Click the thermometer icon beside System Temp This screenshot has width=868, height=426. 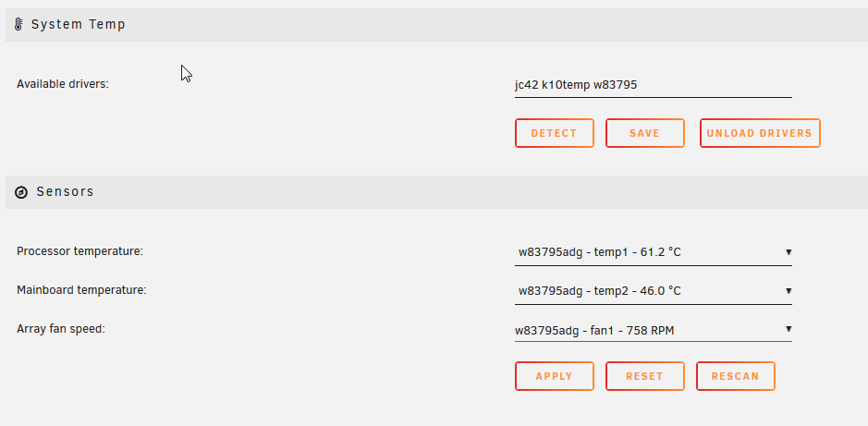(x=18, y=24)
